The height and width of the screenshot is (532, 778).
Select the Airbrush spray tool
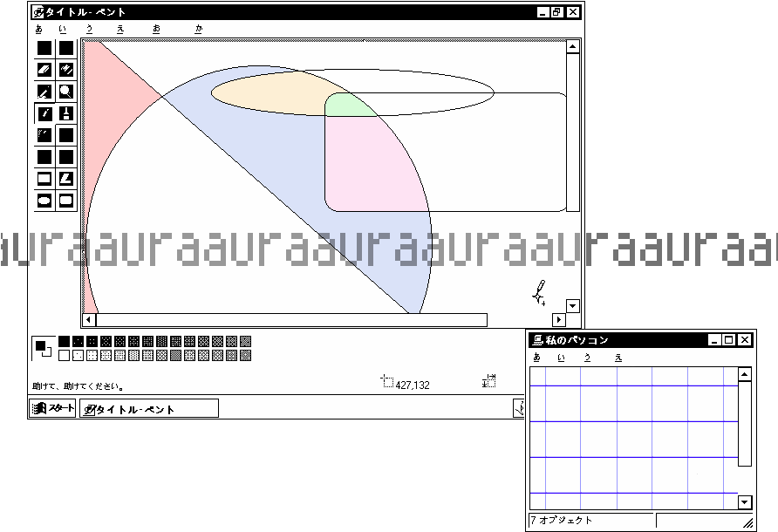tap(44, 135)
